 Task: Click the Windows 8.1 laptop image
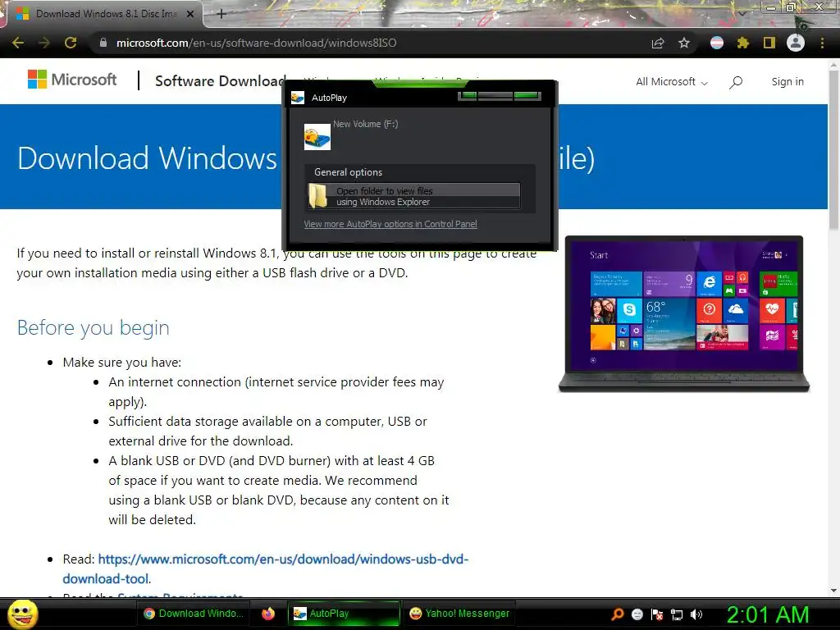(x=684, y=314)
